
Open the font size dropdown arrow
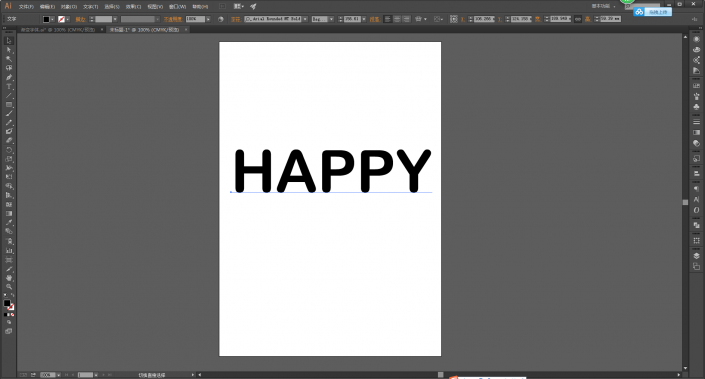[x=364, y=19]
